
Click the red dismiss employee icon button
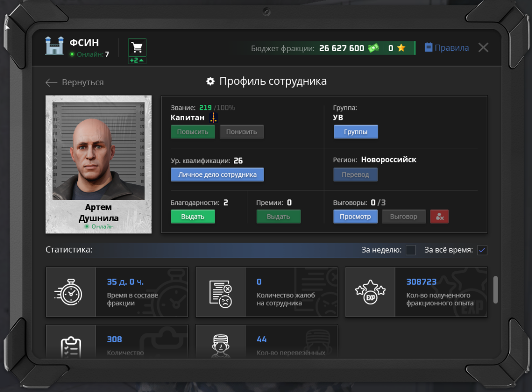click(439, 217)
